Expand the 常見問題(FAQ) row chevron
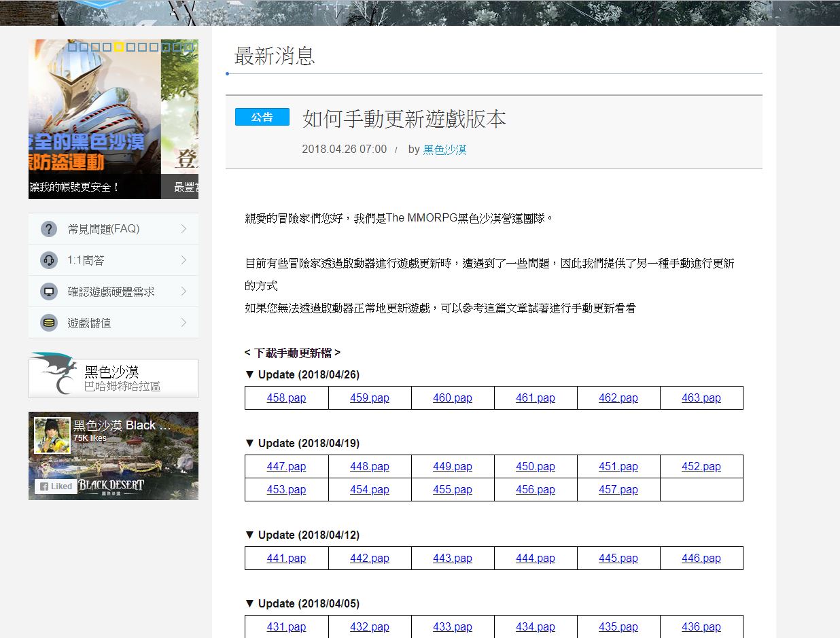Viewport: 840px width, 638px height. [x=183, y=229]
